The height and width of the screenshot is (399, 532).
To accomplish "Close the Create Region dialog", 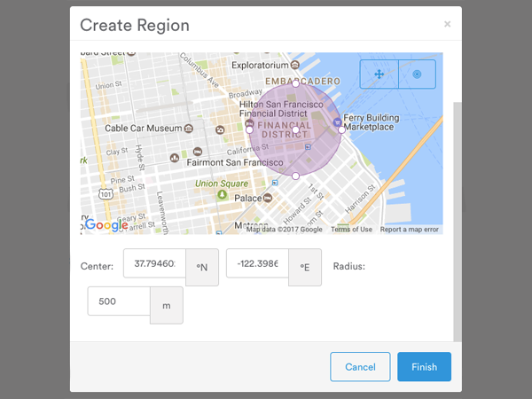I will point(447,24).
